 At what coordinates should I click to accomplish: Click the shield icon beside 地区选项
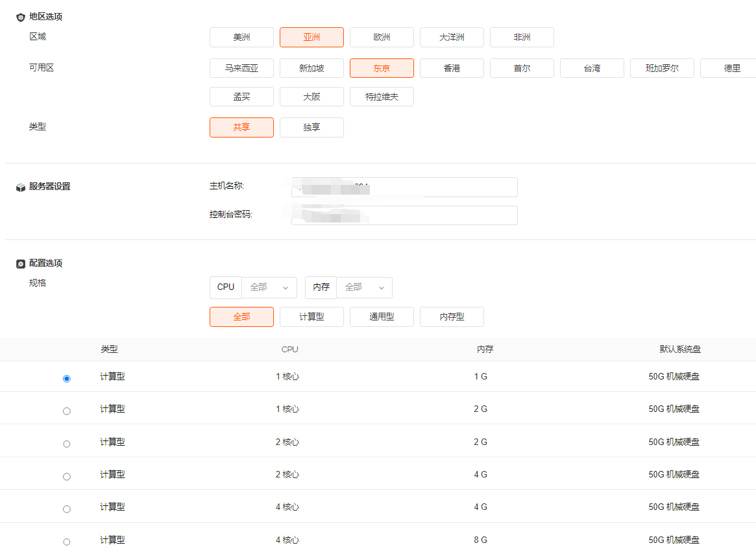pyautogui.click(x=20, y=18)
